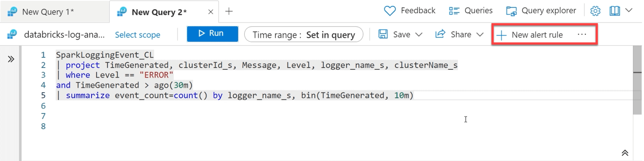Click the Share arrow icon

pyautogui.click(x=440, y=34)
